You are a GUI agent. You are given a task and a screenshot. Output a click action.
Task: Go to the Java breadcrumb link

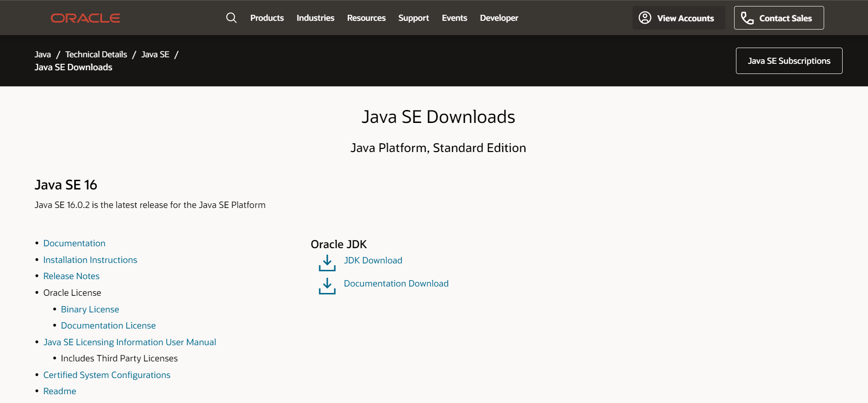tap(42, 55)
